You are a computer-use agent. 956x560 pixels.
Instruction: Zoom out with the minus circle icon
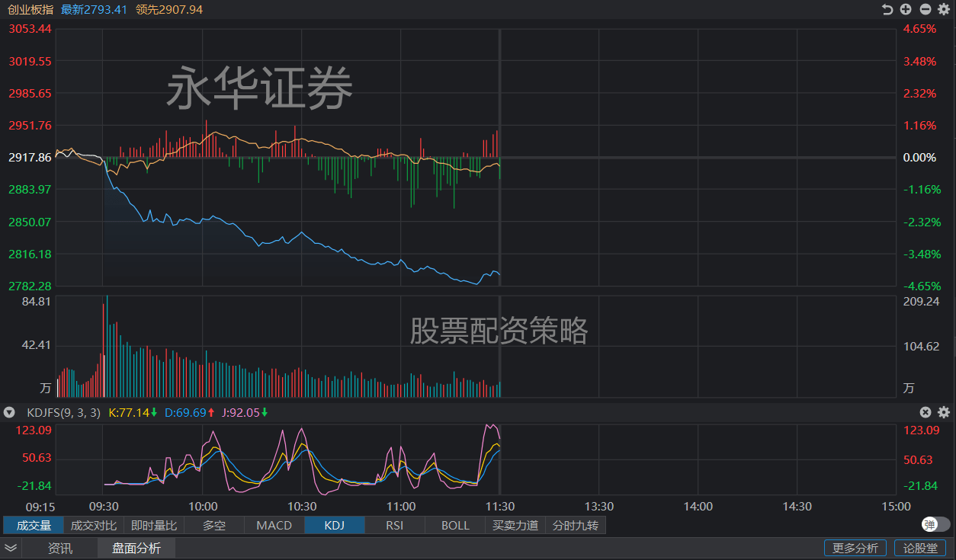pyautogui.click(x=925, y=9)
